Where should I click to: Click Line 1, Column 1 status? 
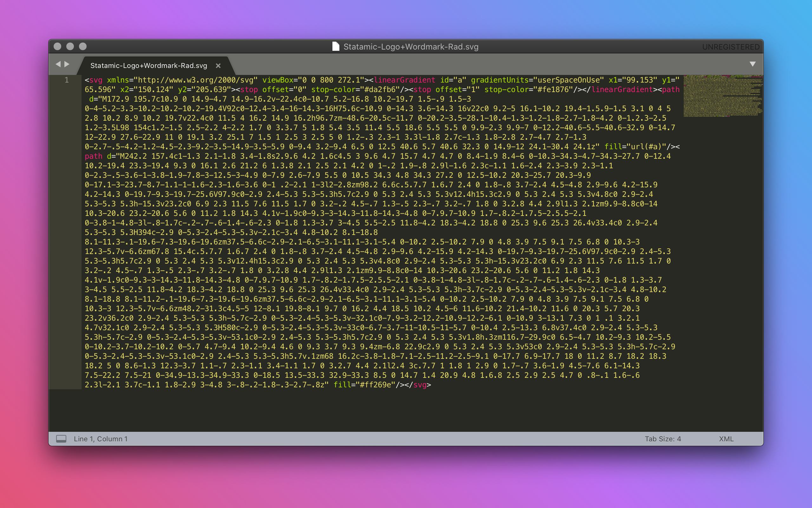pyautogui.click(x=101, y=439)
